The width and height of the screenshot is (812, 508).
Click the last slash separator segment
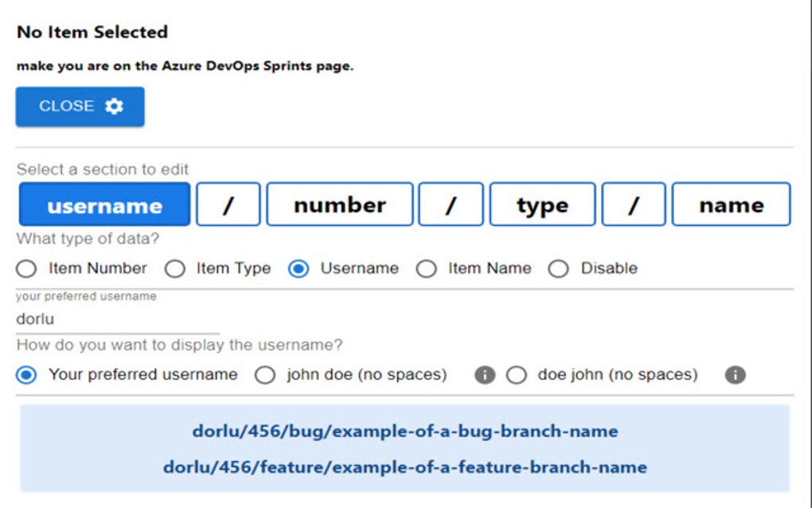[x=634, y=205]
